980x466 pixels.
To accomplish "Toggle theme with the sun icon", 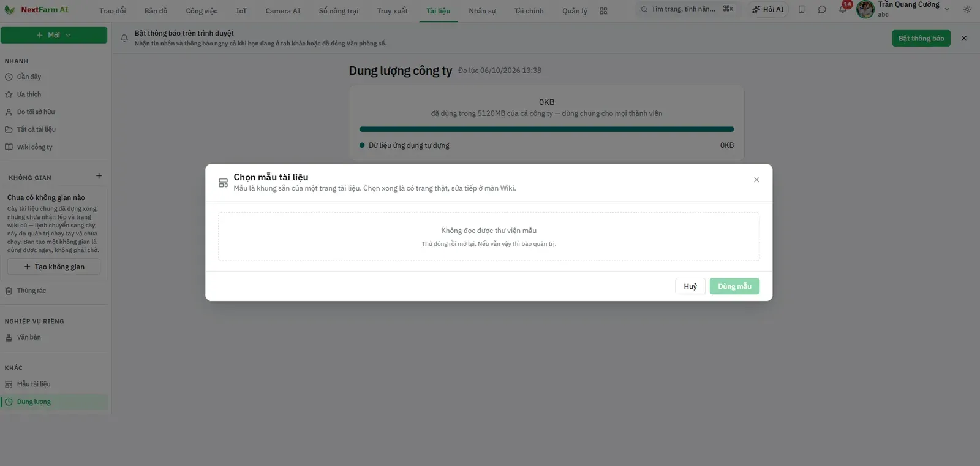I will pos(967,9).
